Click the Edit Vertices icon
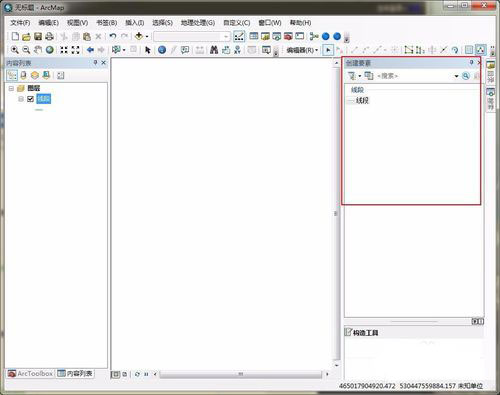Viewport: 500px width, 395px height. click(x=409, y=50)
